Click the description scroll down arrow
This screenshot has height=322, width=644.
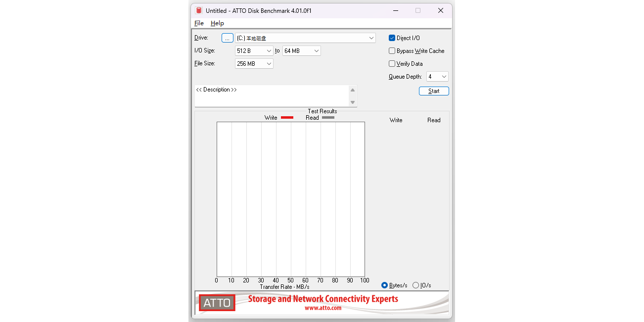pyautogui.click(x=353, y=102)
